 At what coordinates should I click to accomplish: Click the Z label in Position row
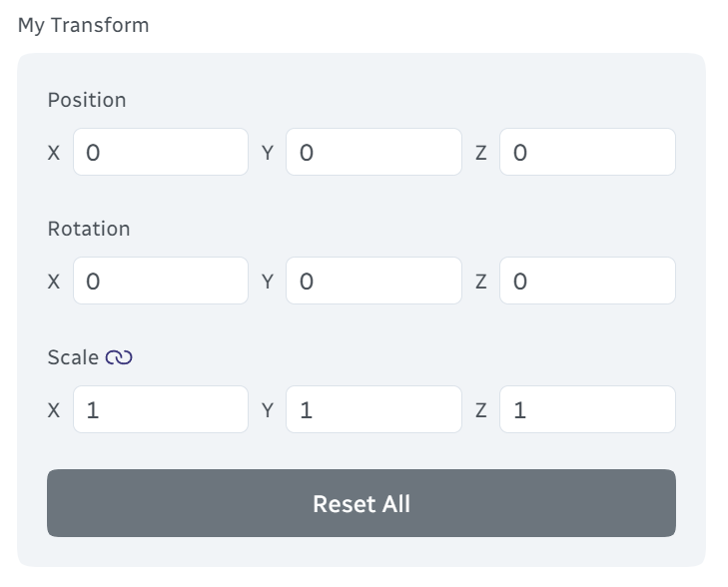[x=481, y=153]
